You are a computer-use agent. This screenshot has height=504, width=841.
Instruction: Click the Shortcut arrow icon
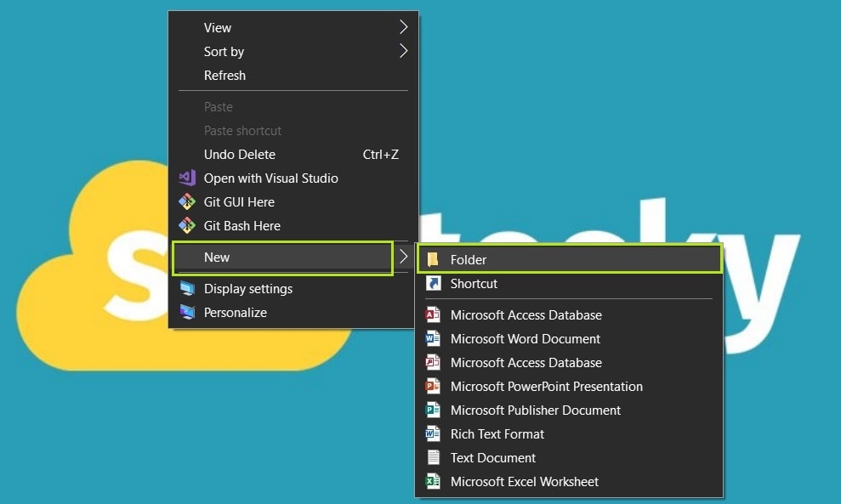click(x=433, y=283)
